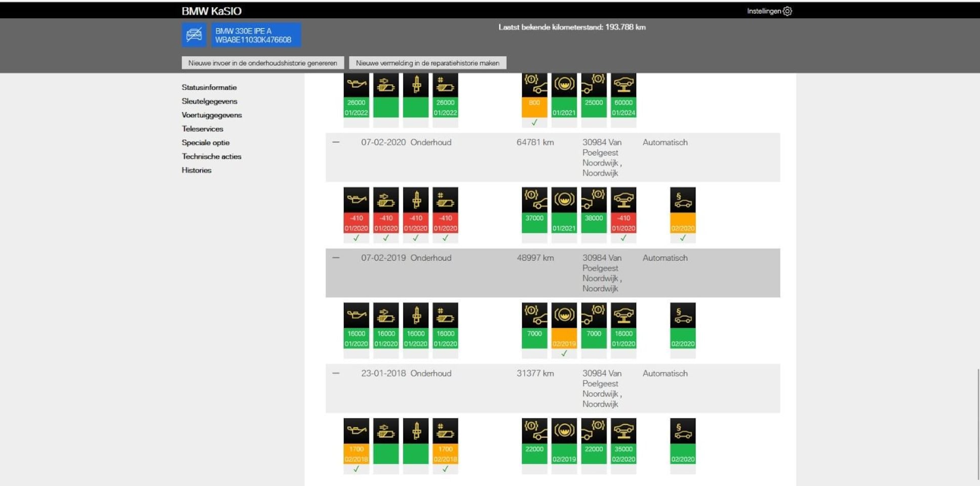Select BMW 330E IPE A vehicle badge
The height and width of the screenshot is (486, 980).
click(x=256, y=35)
